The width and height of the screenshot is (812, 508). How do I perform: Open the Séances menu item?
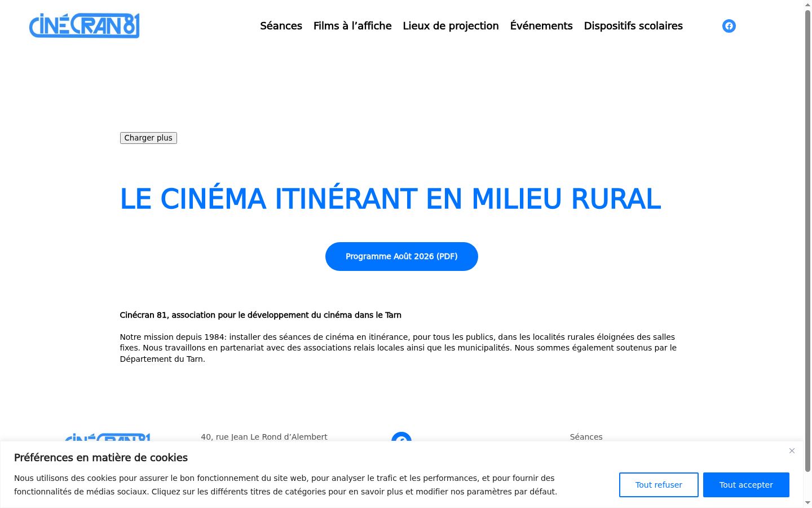coord(281,26)
